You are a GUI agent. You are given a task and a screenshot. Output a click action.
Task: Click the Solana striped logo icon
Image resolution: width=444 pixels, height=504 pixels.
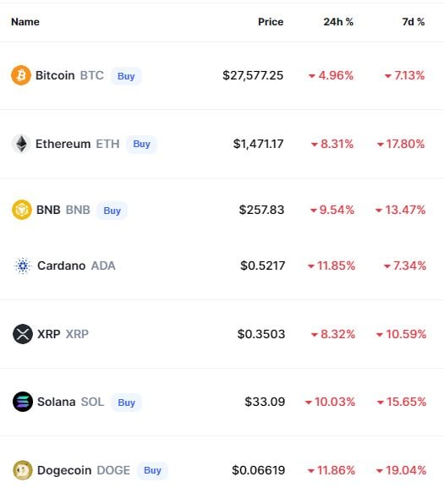(23, 402)
